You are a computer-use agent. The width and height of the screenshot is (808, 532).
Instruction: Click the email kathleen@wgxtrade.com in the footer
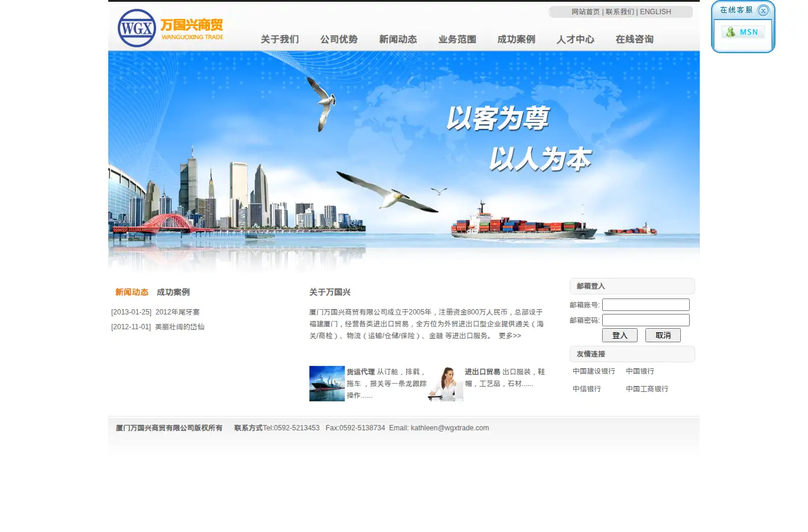coord(450,428)
